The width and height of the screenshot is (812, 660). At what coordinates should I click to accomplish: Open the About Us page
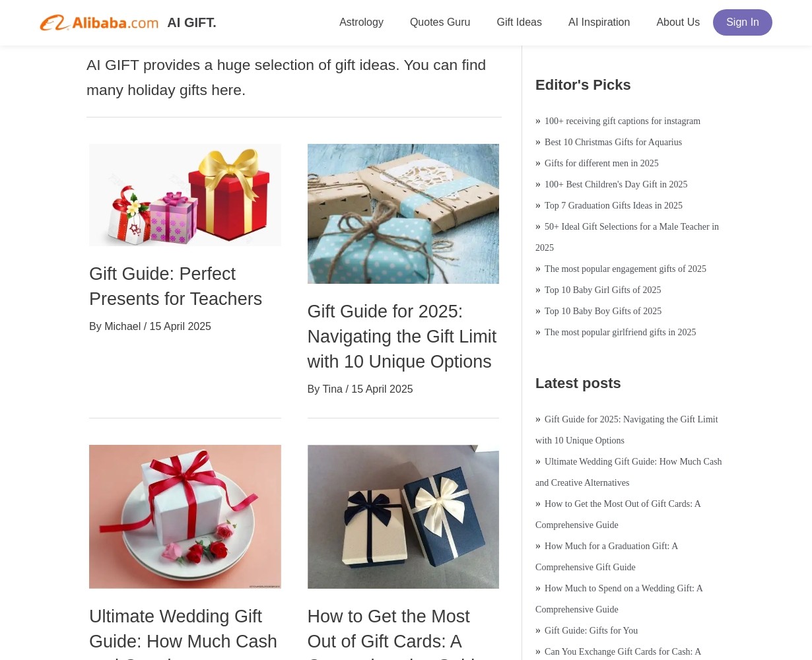(x=678, y=22)
